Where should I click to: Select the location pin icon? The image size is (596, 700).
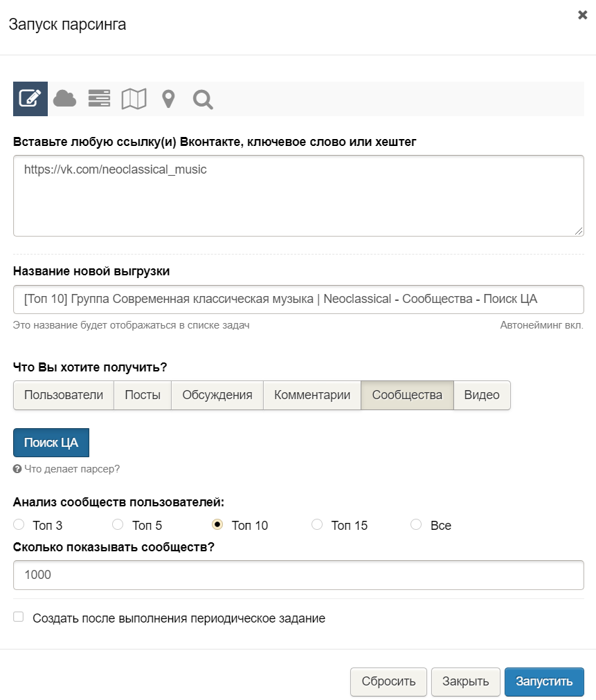pyautogui.click(x=168, y=99)
